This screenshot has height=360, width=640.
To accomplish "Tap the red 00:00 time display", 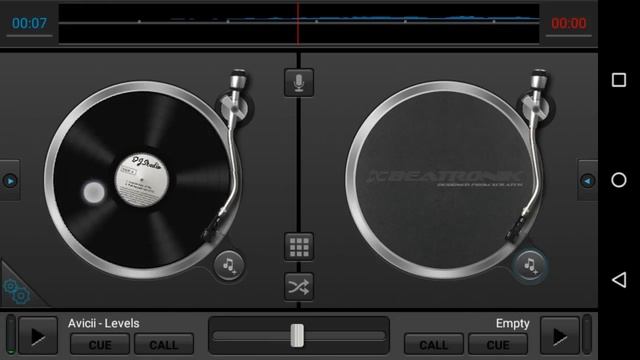I will point(569,23).
